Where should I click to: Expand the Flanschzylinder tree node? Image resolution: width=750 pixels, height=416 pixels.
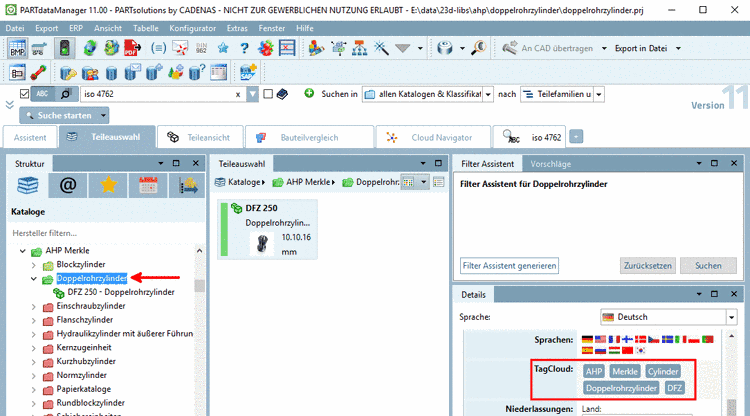(33, 320)
